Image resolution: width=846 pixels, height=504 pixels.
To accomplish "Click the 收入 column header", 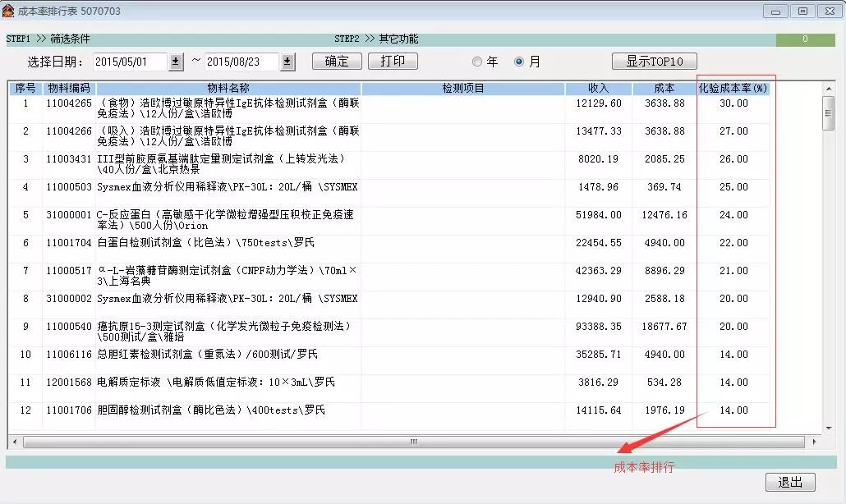I will click(598, 88).
